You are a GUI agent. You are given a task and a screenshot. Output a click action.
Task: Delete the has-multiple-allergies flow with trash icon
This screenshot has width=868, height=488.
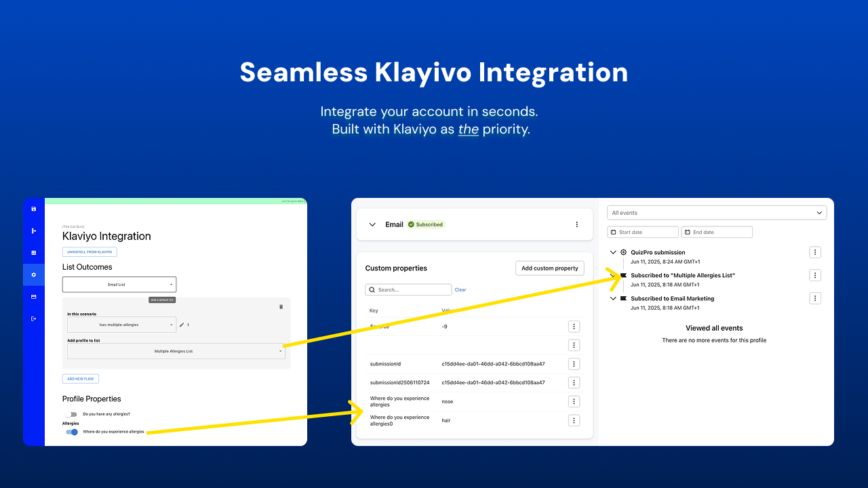pyautogui.click(x=281, y=306)
